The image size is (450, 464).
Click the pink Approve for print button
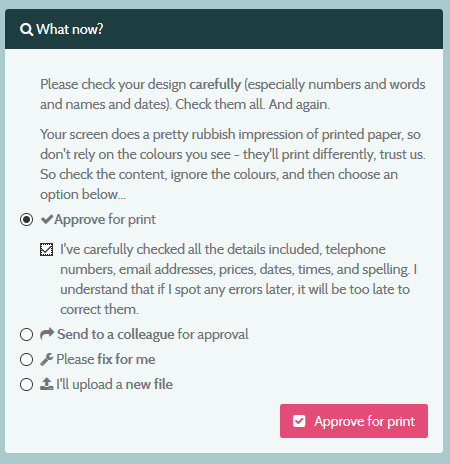[354, 421]
